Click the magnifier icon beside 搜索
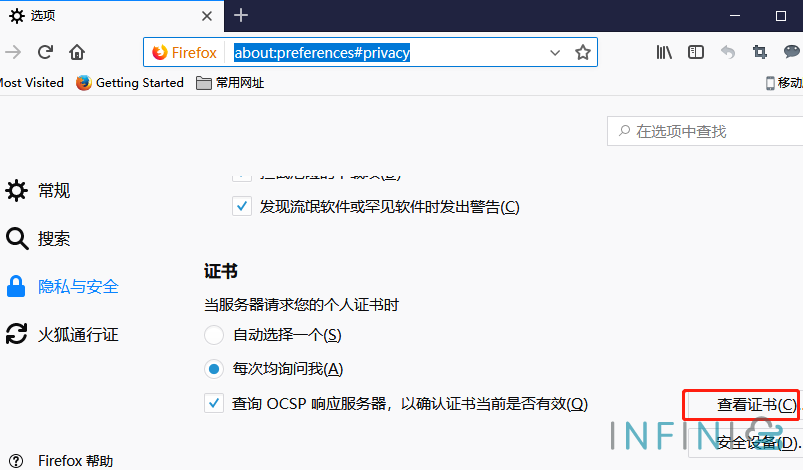Image resolution: width=803 pixels, height=470 pixels. click(17, 239)
